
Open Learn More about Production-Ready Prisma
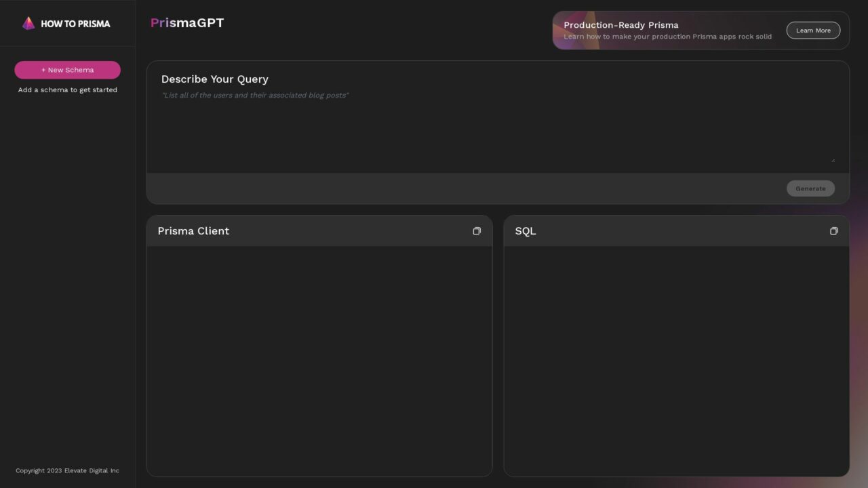coord(813,30)
